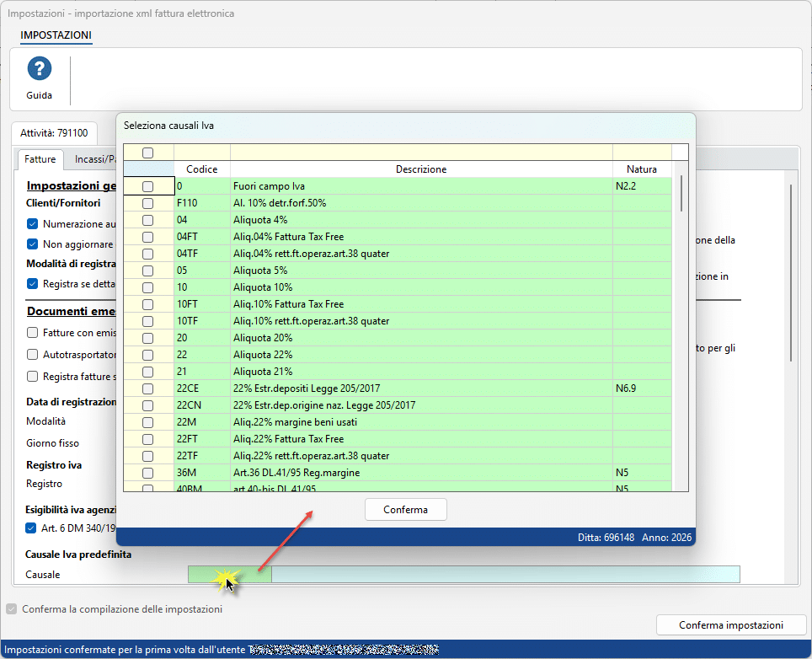Toggle the Art. 6 DM 340 checkbox
Image resolution: width=812 pixels, height=659 pixels.
pyautogui.click(x=31, y=528)
